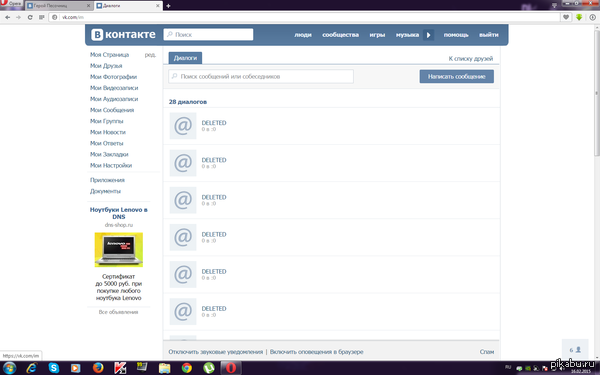Open Мои Сообщения in the sidebar
600x375 pixels.
112,110
